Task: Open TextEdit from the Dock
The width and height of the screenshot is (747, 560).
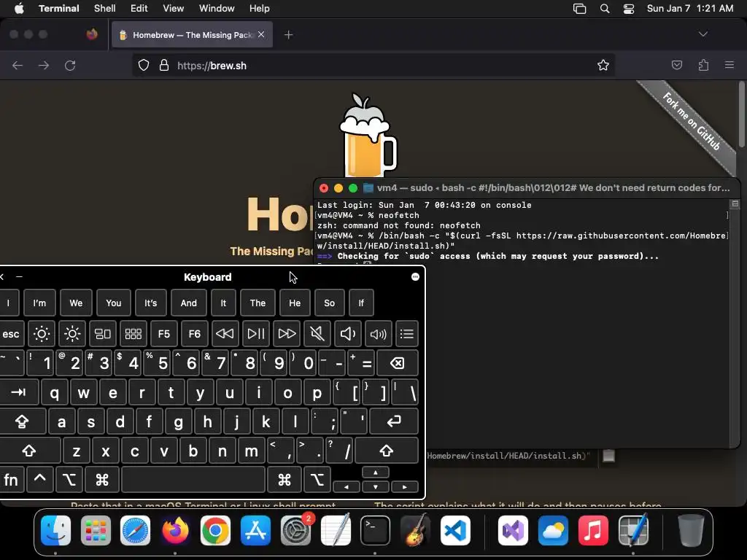Action: [336, 531]
